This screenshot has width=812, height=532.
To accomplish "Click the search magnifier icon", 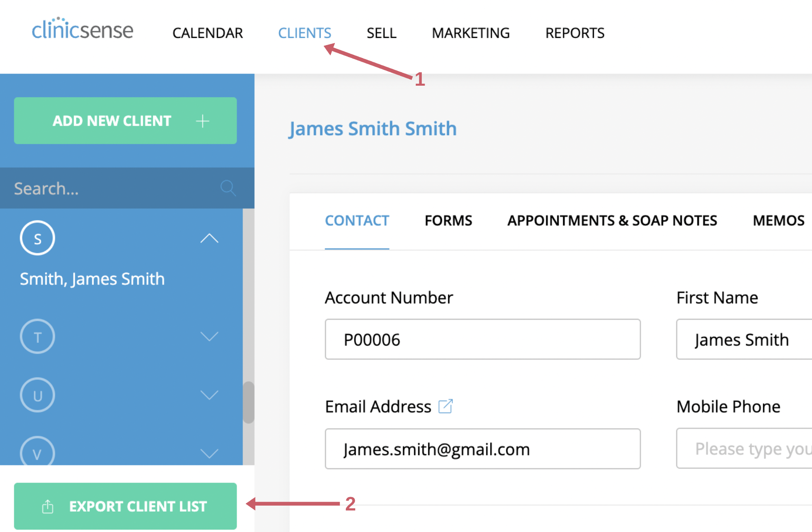I will click(228, 188).
